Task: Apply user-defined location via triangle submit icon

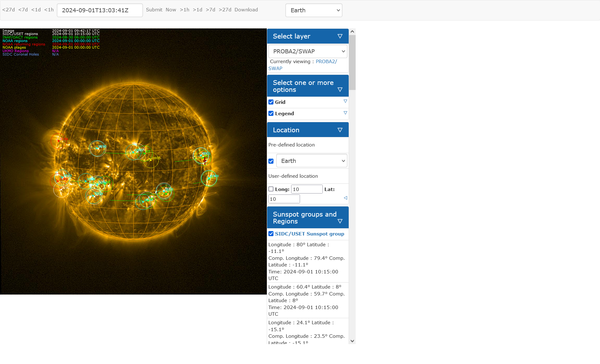Action: click(345, 198)
